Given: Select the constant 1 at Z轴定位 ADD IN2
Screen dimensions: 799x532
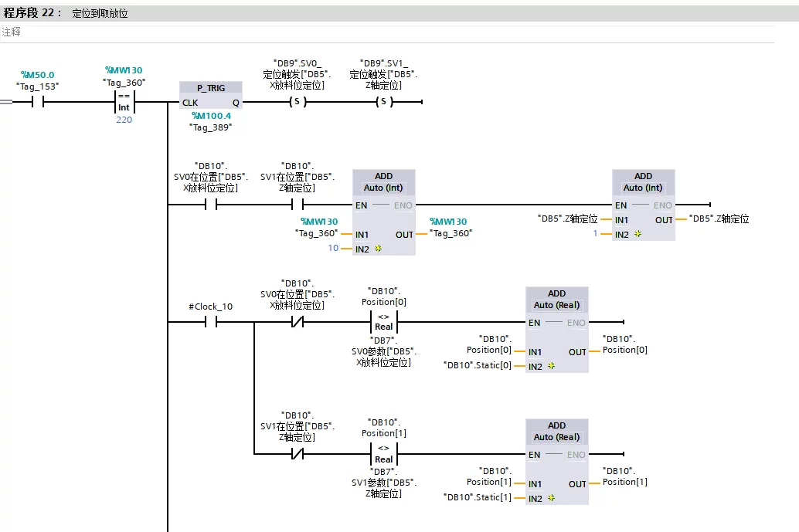Looking at the screenshot, I should click(595, 233).
